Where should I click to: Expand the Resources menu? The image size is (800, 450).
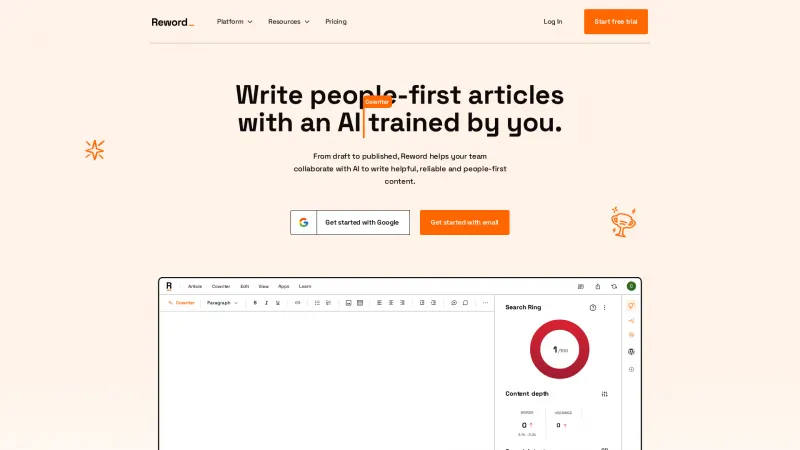[x=289, y=21]
